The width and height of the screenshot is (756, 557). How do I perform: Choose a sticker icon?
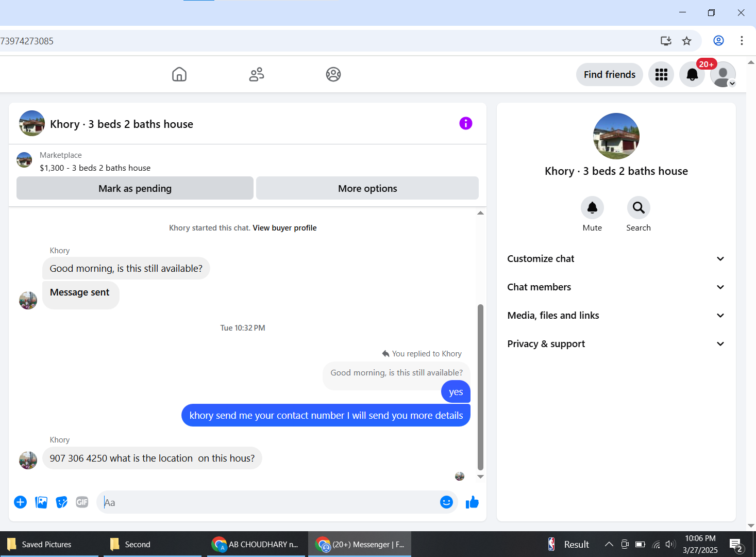coord(62,502)
